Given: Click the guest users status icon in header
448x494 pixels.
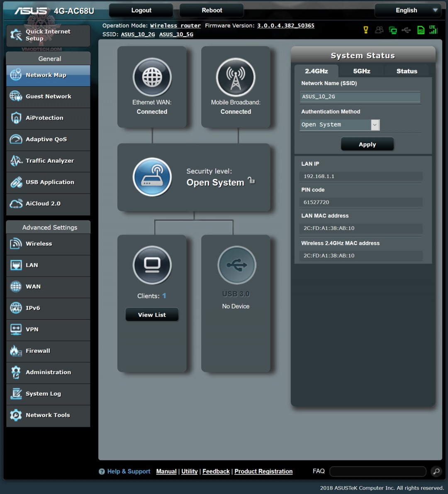Looking at the screenshot, I should tap(379, 30).
